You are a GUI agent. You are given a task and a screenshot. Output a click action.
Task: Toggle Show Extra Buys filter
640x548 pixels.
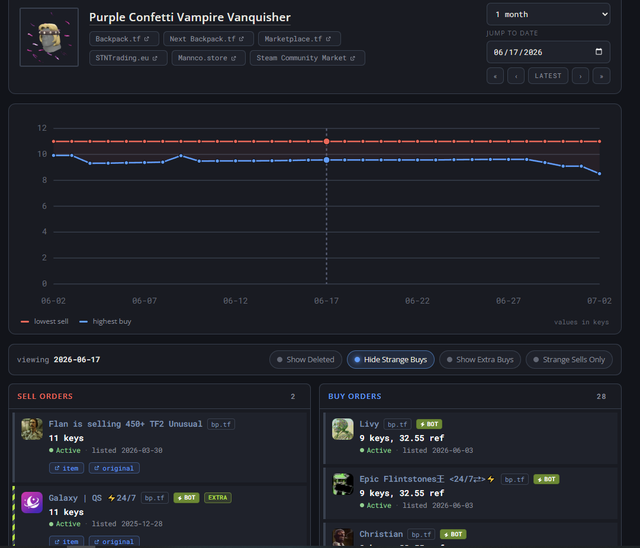pyautogui.click(x=480, y=359)
